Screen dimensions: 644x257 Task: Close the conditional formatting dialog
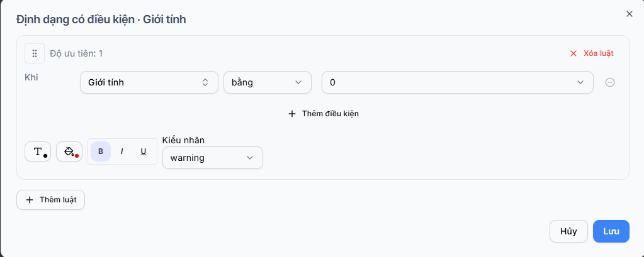pyautogui.click(x=630, y=14)
